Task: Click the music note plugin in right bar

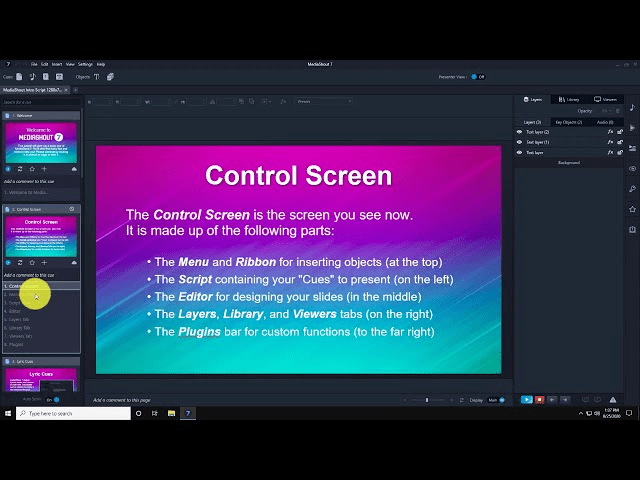Action: (x=632, y=108)
